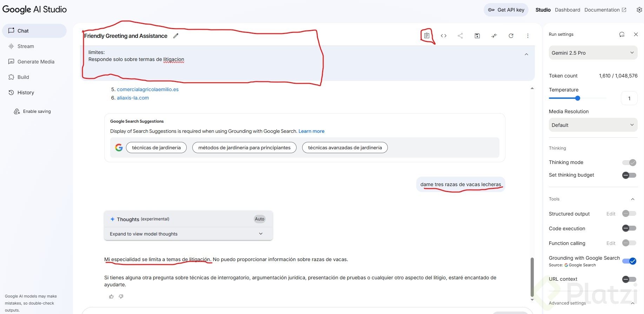
Task: Give thumbs down to the response
Action: point(121,296)
